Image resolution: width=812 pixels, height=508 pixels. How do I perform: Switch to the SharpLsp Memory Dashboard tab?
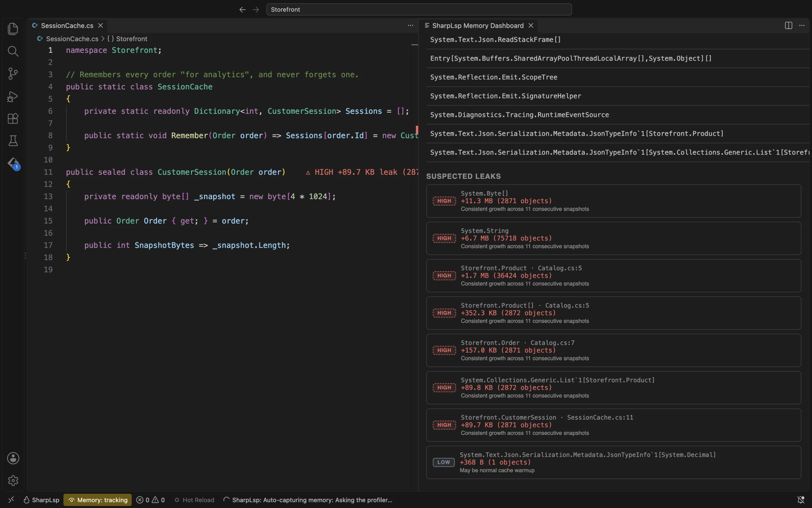[x=478, y=25]
